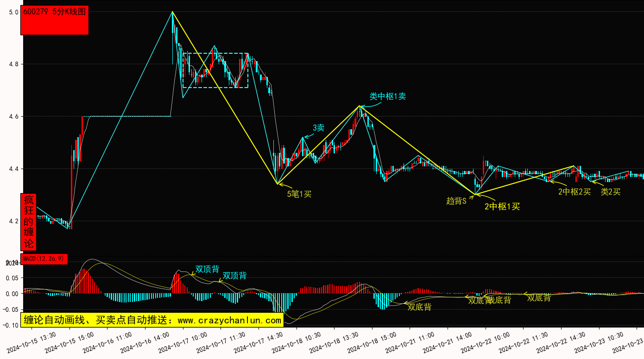This screenshot has width=644, height=359.
Task: Click the '2024-10-22 14:30' time axis label
Action: point(561,342)
